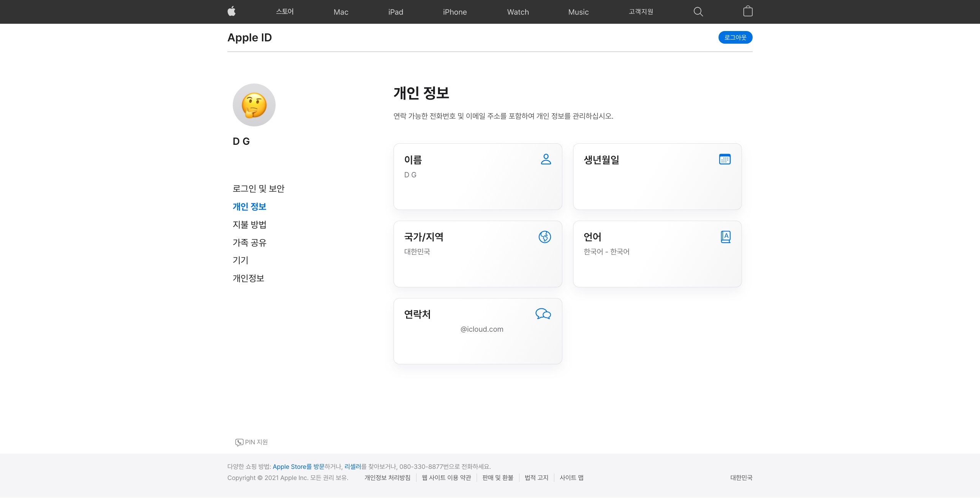980x498 pixels.
Task: Click the Apple logo icon
Action: (232, 11)
